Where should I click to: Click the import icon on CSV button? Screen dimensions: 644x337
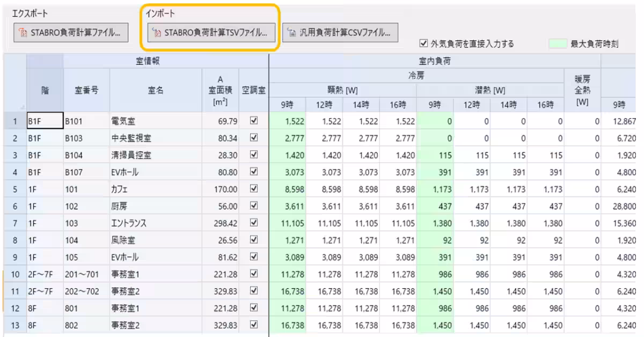(292, 33)
